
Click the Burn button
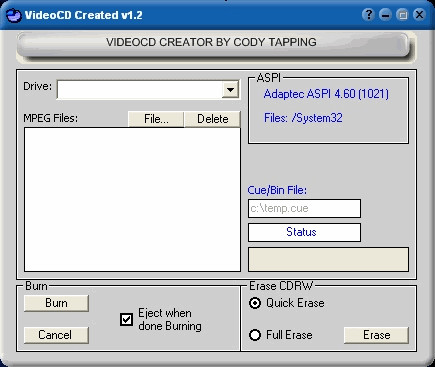coord(56,303)
